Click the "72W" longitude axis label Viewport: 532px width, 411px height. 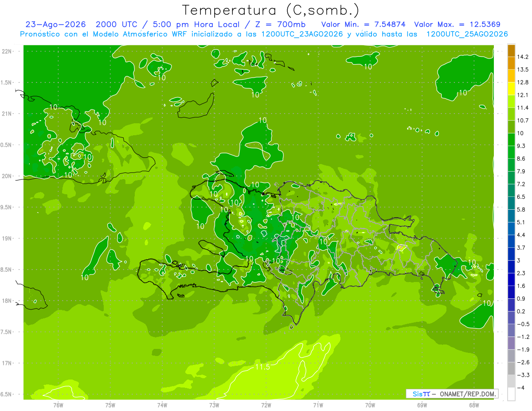(266, 405)
